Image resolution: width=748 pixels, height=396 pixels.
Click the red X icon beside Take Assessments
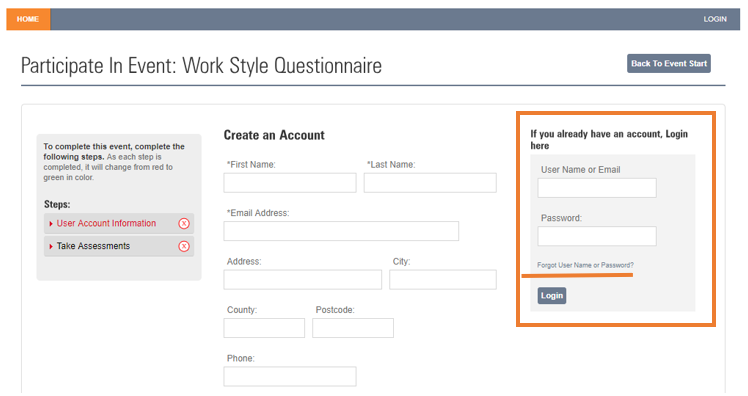[x=184, y=246]
